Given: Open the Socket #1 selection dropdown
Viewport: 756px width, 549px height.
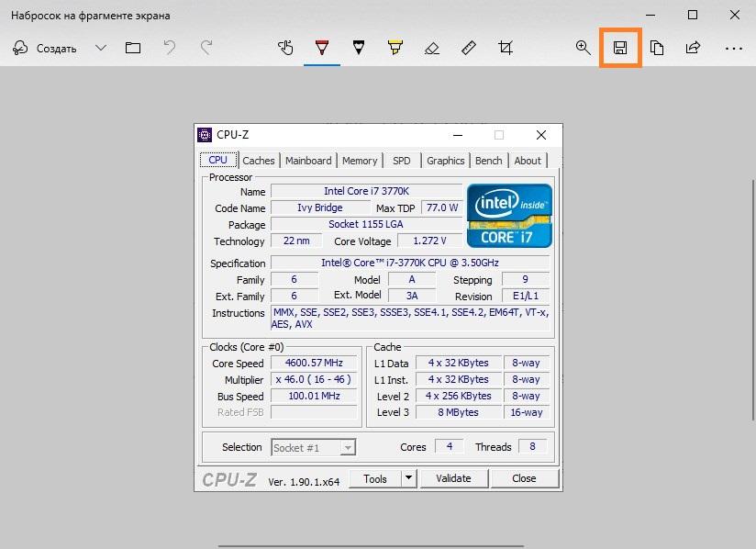Looking at the screenshot, I should coord(314,448).
